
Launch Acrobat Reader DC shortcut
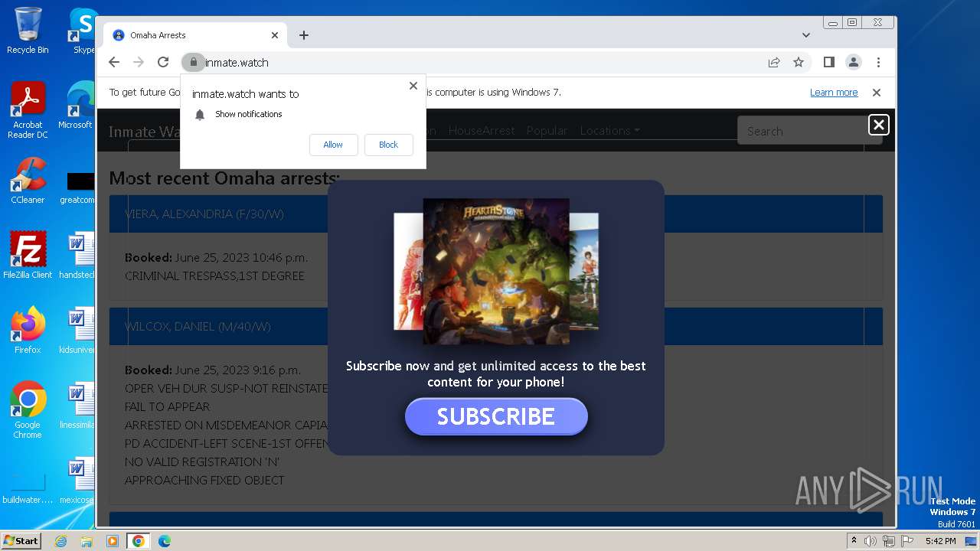28,110
